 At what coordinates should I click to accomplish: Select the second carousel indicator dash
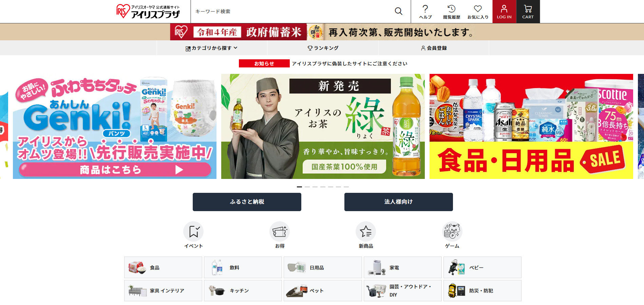pos(307,187)
